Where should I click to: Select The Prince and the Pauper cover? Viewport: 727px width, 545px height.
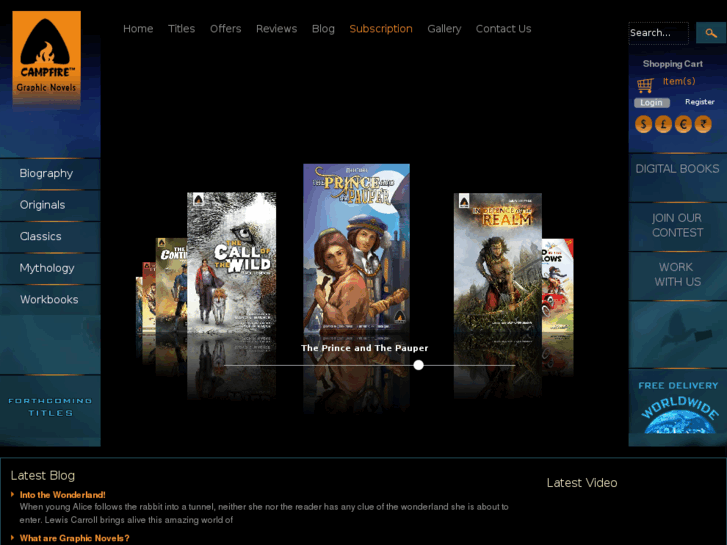357,247
